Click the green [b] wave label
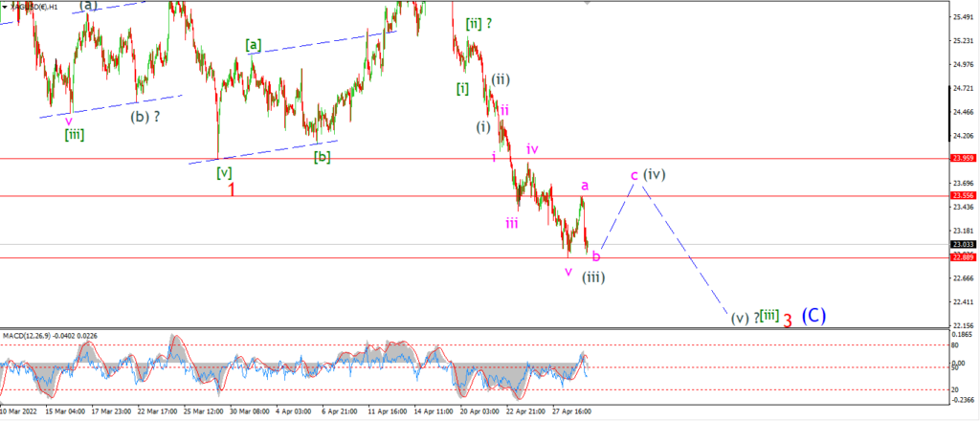This screenshot has height=421, width=980. [x=322, y=157]
